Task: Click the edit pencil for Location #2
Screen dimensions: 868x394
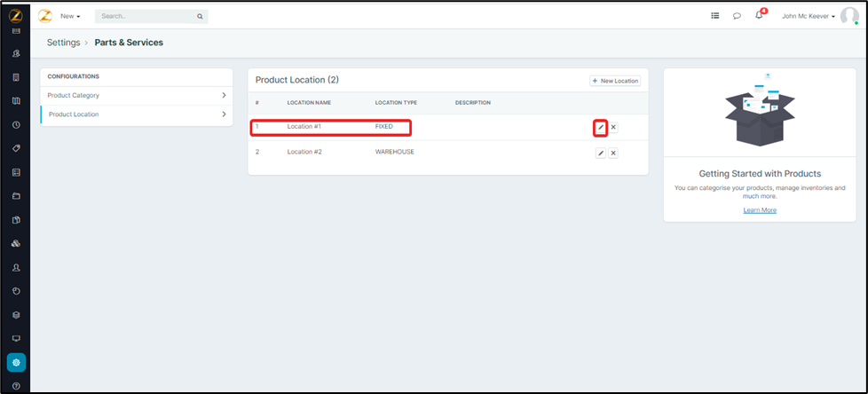Action: [x=600, y=153]
